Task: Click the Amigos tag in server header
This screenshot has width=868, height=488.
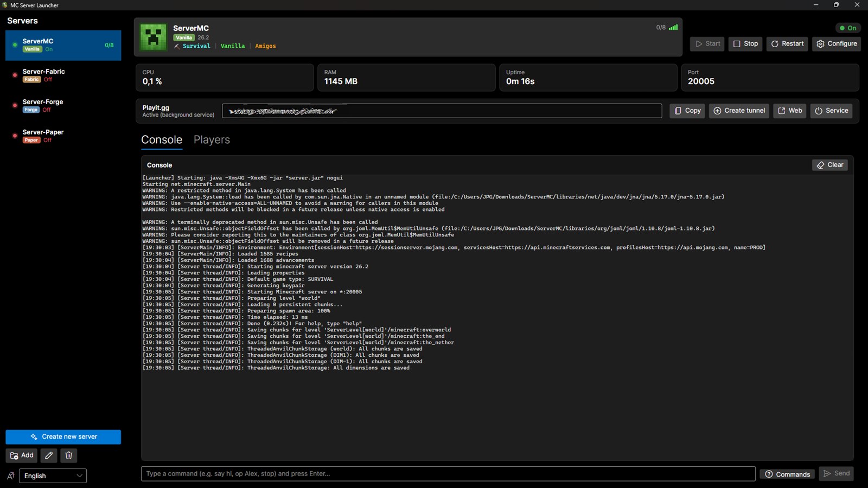Action: click(x=265, y=46)
